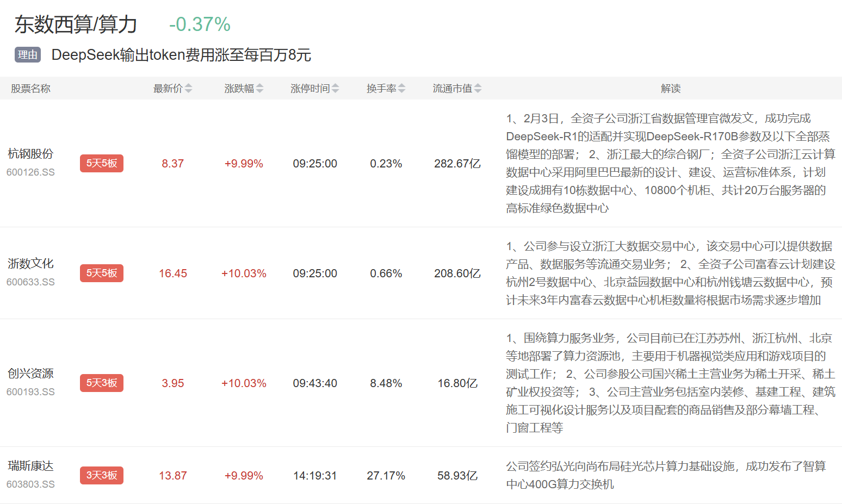The image size is (842, 504).
Task: Open 创兴资源 stock link
Action: pyautogui.click(x=30, y=374)
